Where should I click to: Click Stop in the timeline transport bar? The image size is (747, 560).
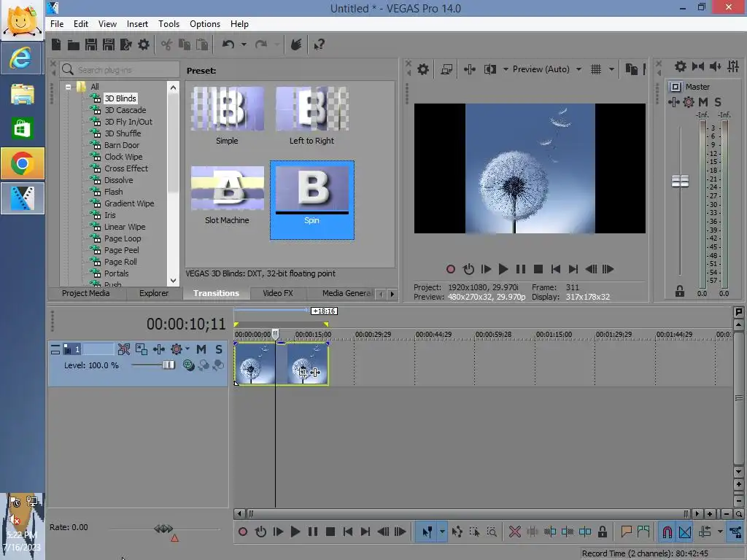[x=330, y=532]
